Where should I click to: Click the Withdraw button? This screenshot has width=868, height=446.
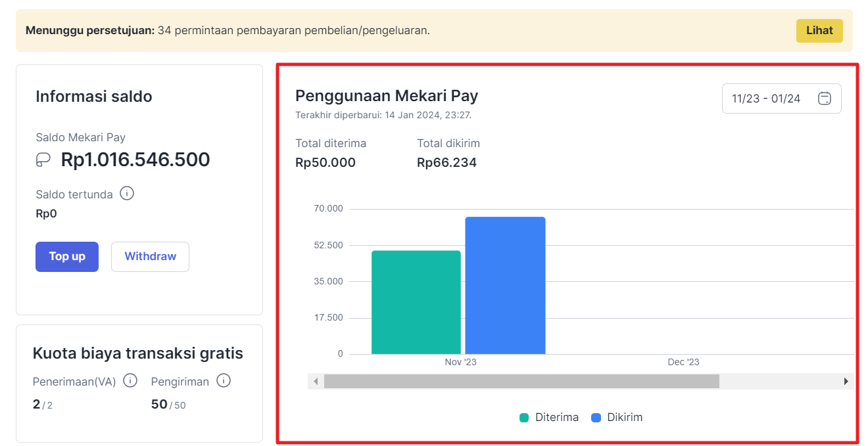(x=150, y=257)
